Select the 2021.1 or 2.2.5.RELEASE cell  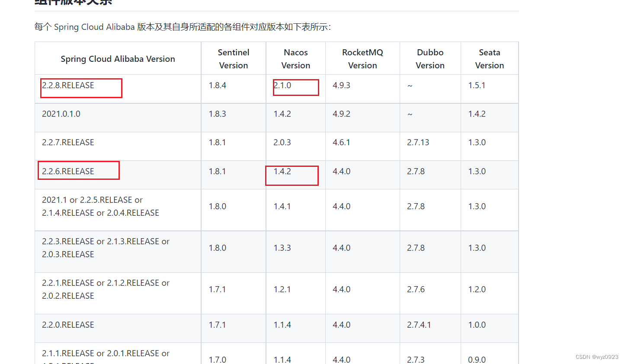(x=118, y=210)
